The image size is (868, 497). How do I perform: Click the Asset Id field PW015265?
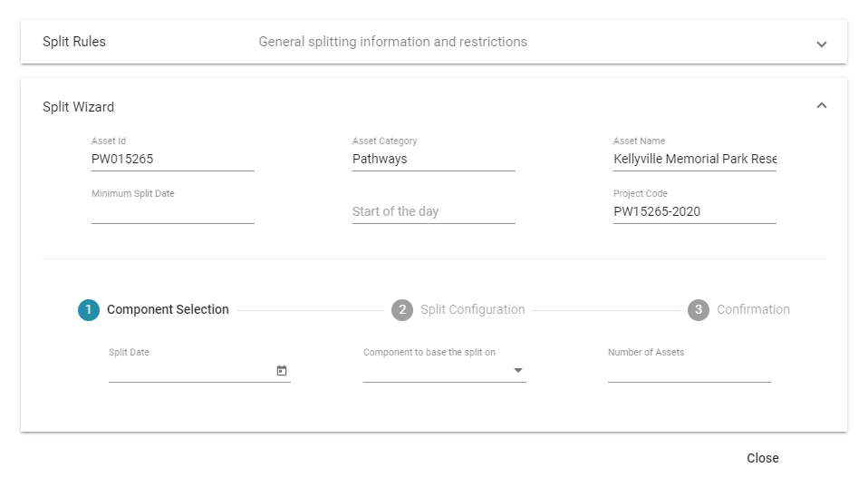tap(173, 159)
